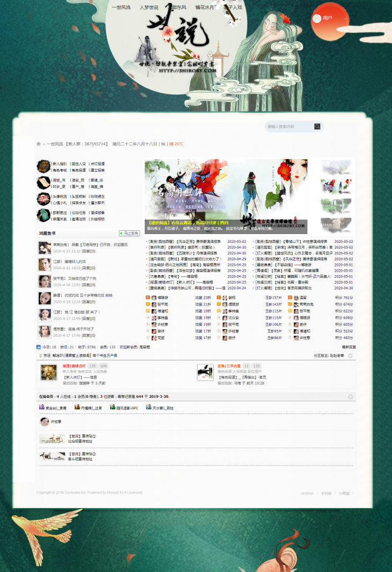Click the first legend icon in online list
Screen dimensions: 392x572
[x=42, y=407]
